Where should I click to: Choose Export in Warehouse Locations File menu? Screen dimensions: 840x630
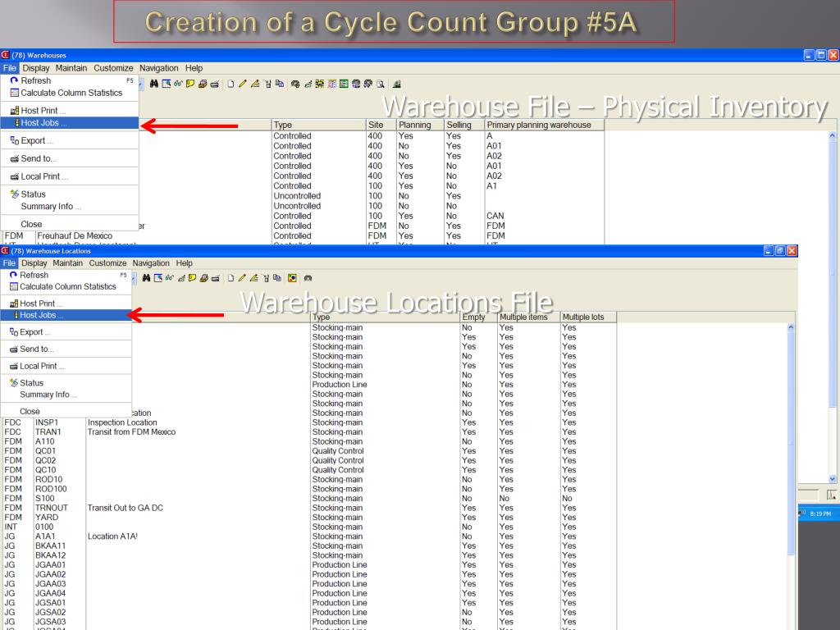click(x=66, y=331)
